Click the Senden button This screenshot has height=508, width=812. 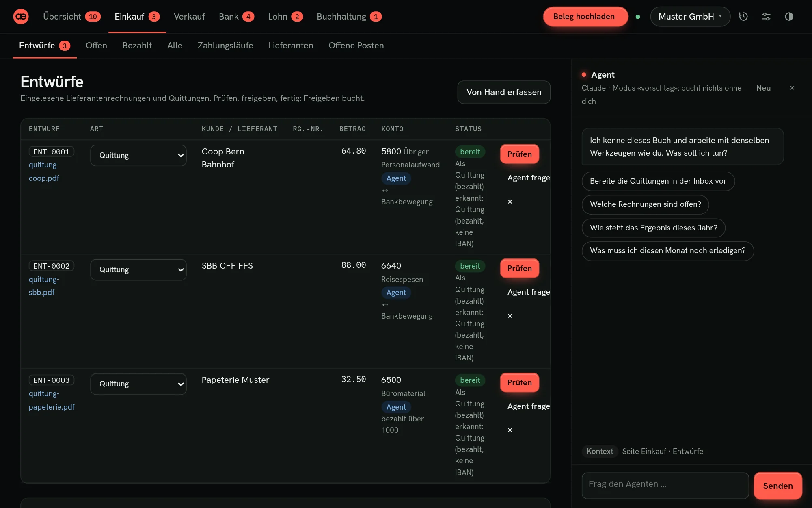pyautogui.click(x=777, y=486)
